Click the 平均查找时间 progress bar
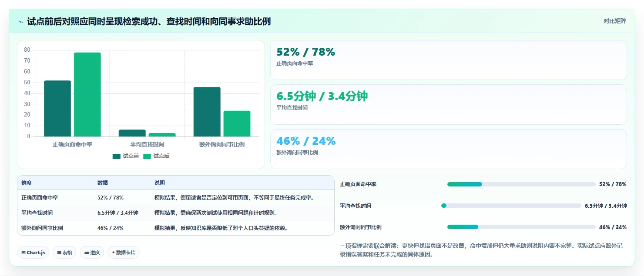Screen dimensions: 644x276 click(x=511, y=206)
